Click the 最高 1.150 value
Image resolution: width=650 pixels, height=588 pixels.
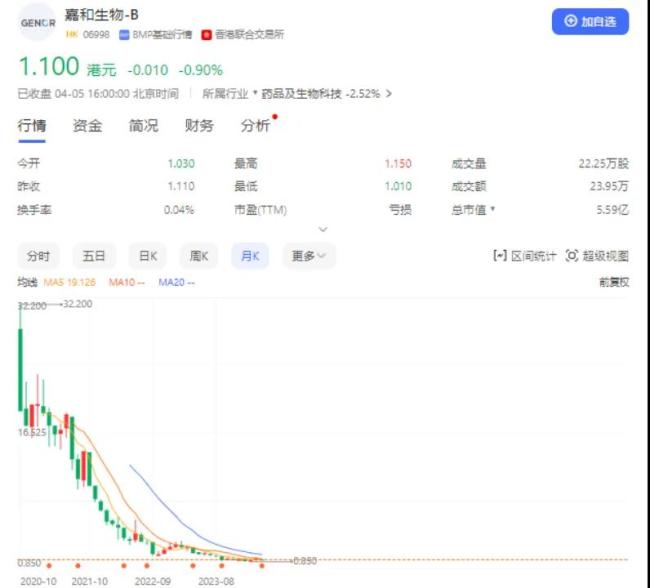click(398, 163)
